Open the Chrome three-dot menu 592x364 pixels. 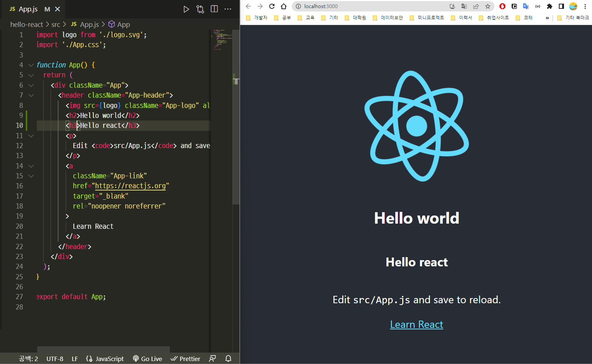pos(585,6)
